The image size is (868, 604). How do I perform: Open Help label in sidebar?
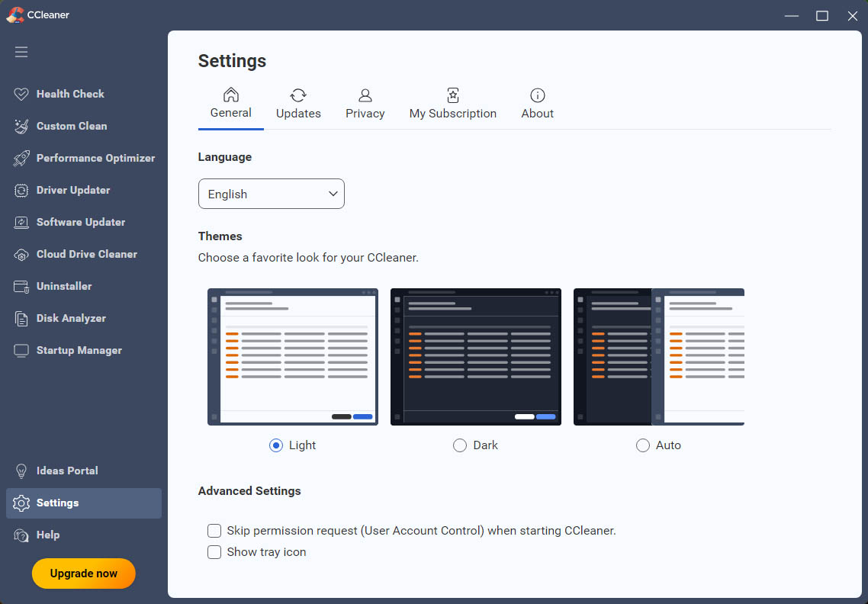pos(48,535)
